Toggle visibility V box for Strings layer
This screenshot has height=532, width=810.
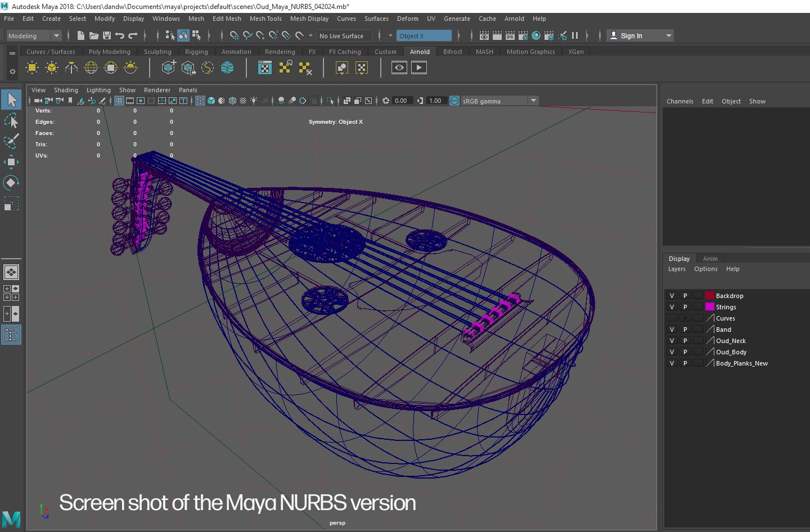[x=672, y=307]
